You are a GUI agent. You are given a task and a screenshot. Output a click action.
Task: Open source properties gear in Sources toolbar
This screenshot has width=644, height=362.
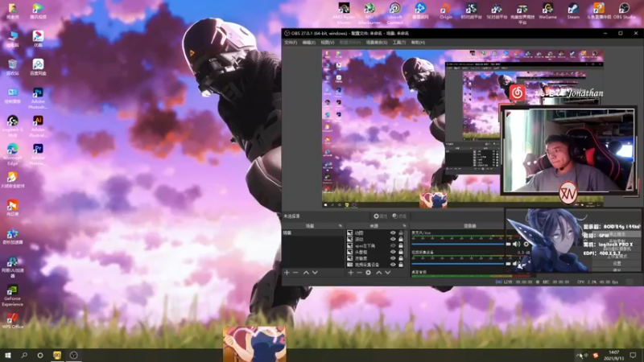[369, 273]
